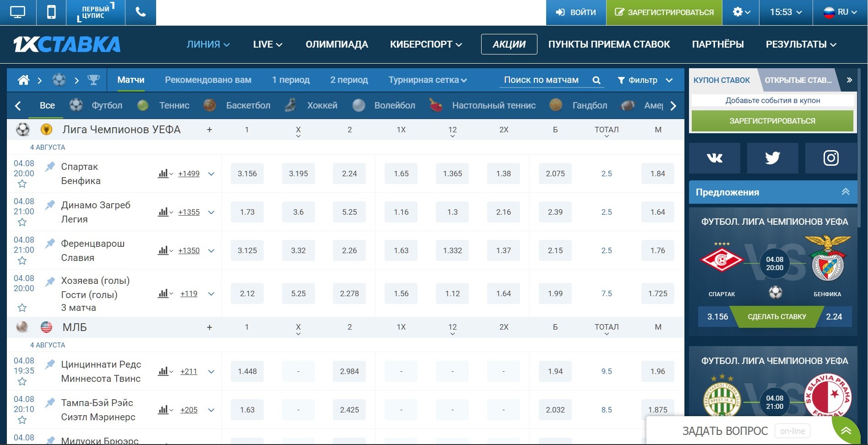Open +1355 markets for Динамо Загреб
868x445 pixels.
click(189, 212)
